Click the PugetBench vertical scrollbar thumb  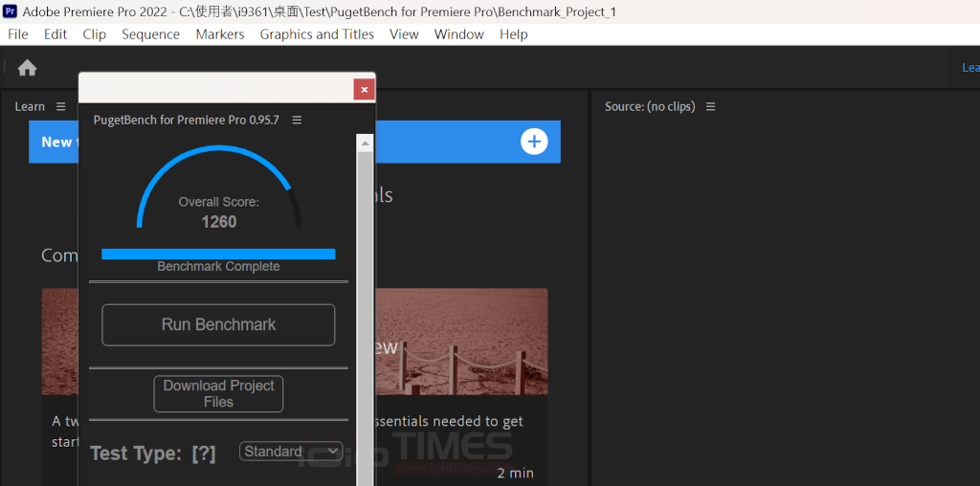[x=365, y=319]
